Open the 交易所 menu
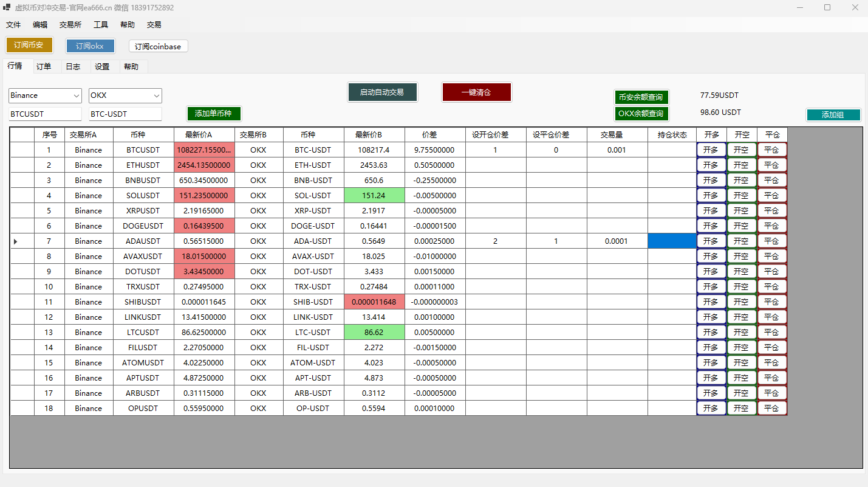 [x=70, y=25]
